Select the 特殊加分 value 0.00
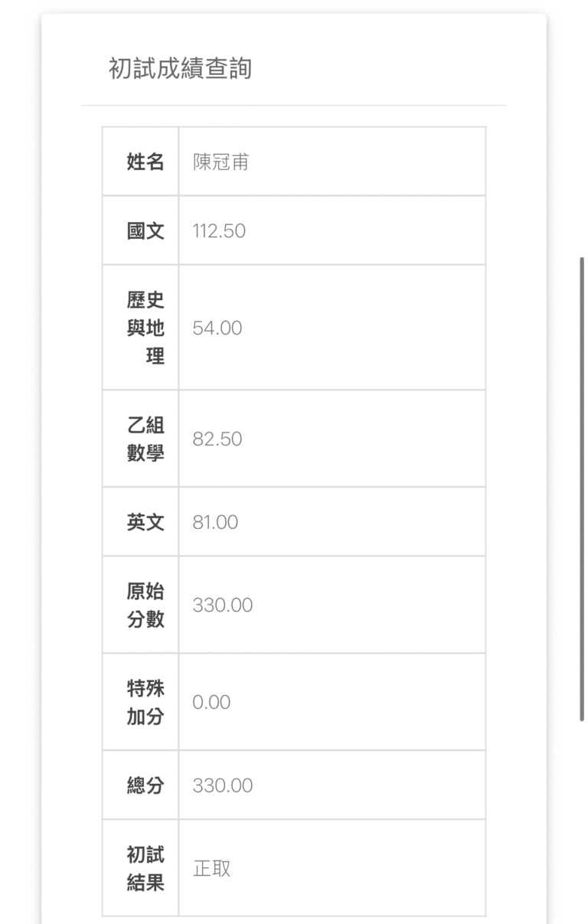Screen dimensions: 588x924 211,703
